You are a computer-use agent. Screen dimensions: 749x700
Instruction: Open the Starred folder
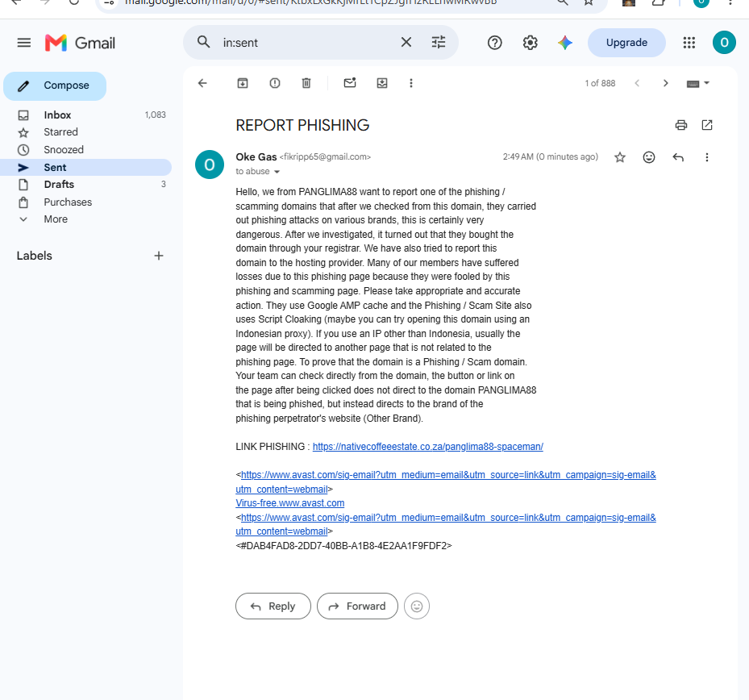click(x=86, y=132)
